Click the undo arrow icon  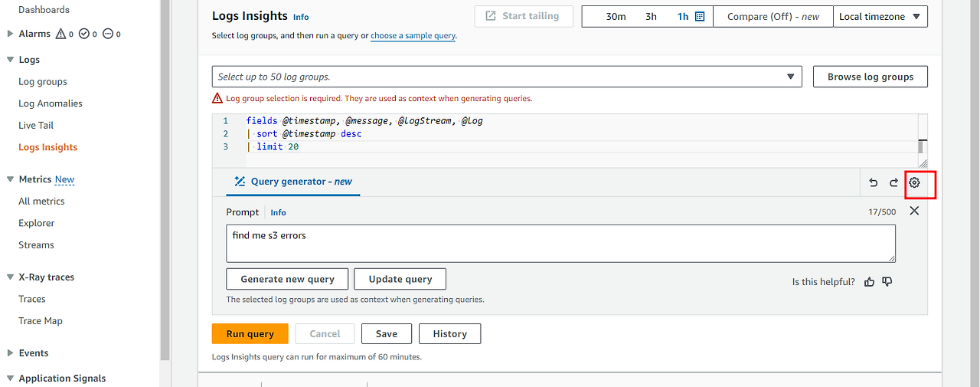coord(874,182)
